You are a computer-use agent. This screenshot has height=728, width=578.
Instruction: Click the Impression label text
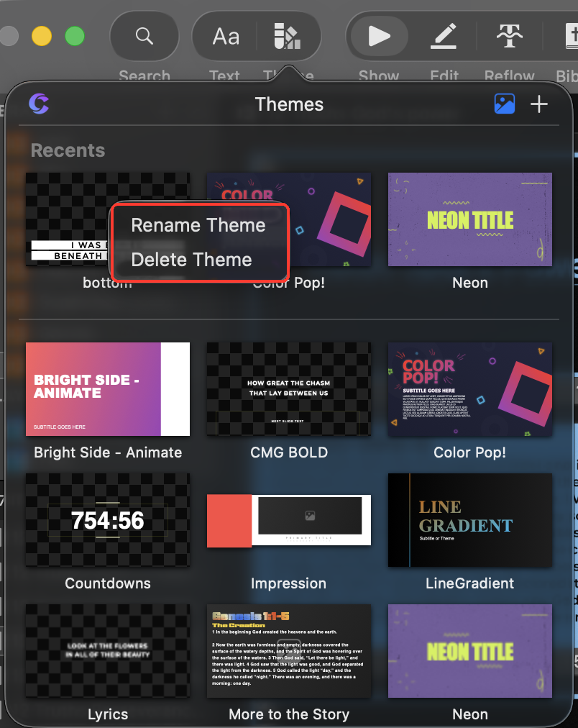288,583
